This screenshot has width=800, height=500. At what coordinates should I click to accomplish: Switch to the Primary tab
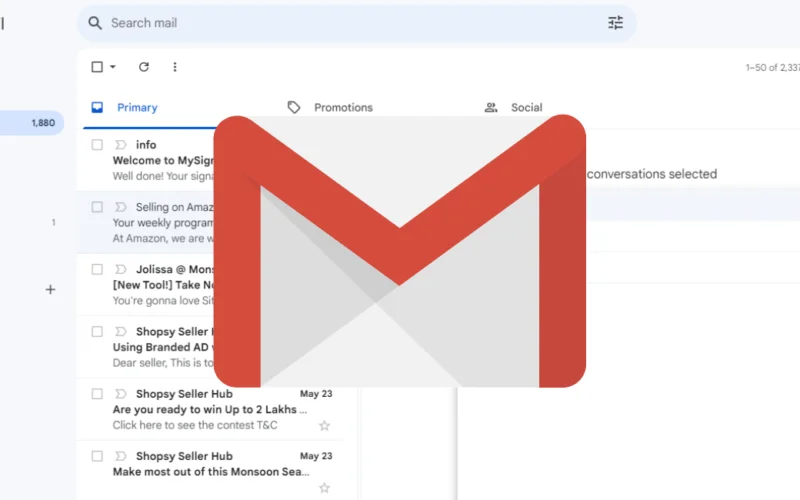[137, 108]
